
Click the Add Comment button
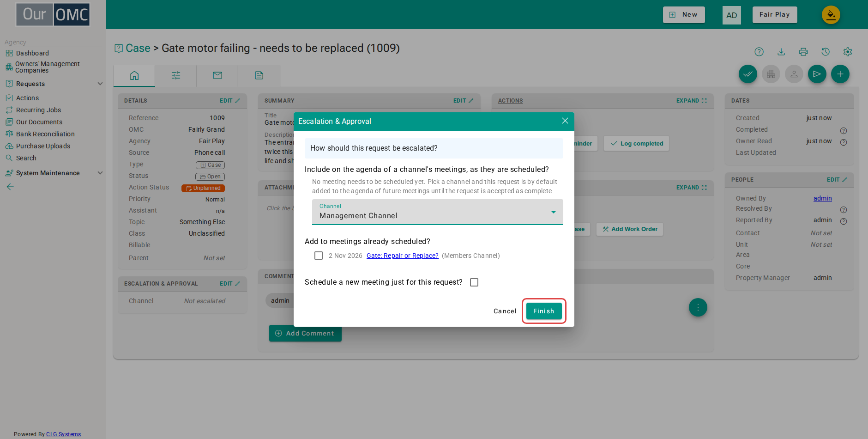[305, 333]
